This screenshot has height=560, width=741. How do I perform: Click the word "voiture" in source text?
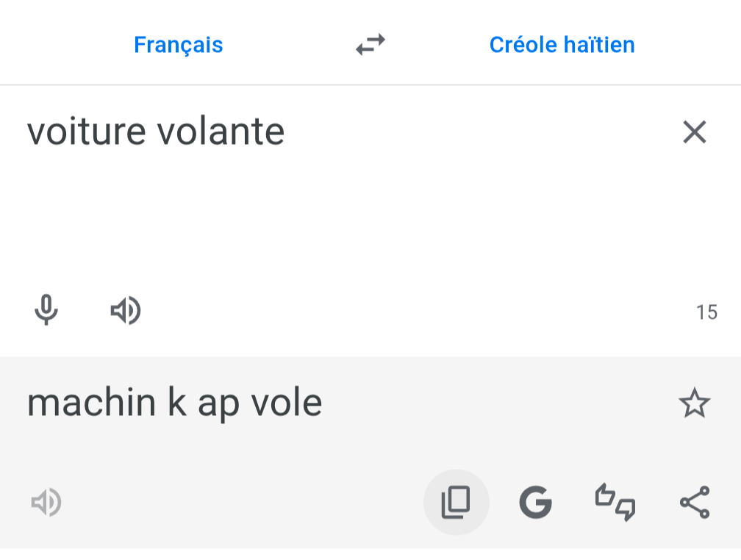87,132
